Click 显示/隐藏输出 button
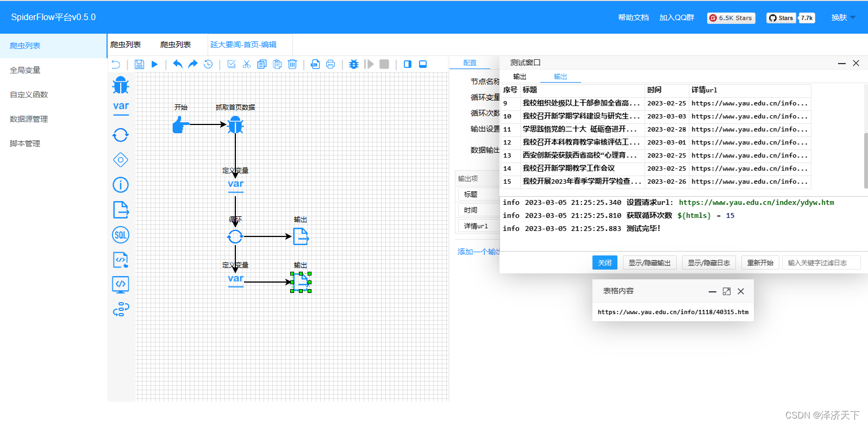This screenshot has width=868, height=425. 650,262
